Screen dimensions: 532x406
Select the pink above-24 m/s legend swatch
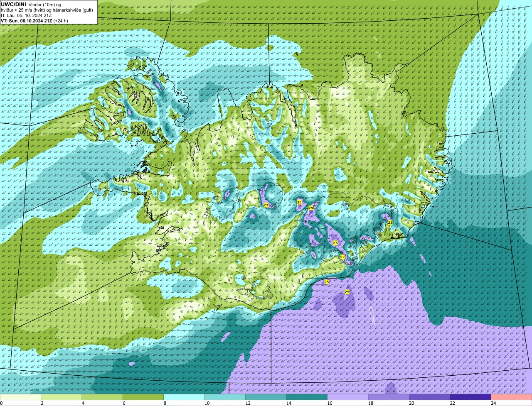tap(512, 397)
